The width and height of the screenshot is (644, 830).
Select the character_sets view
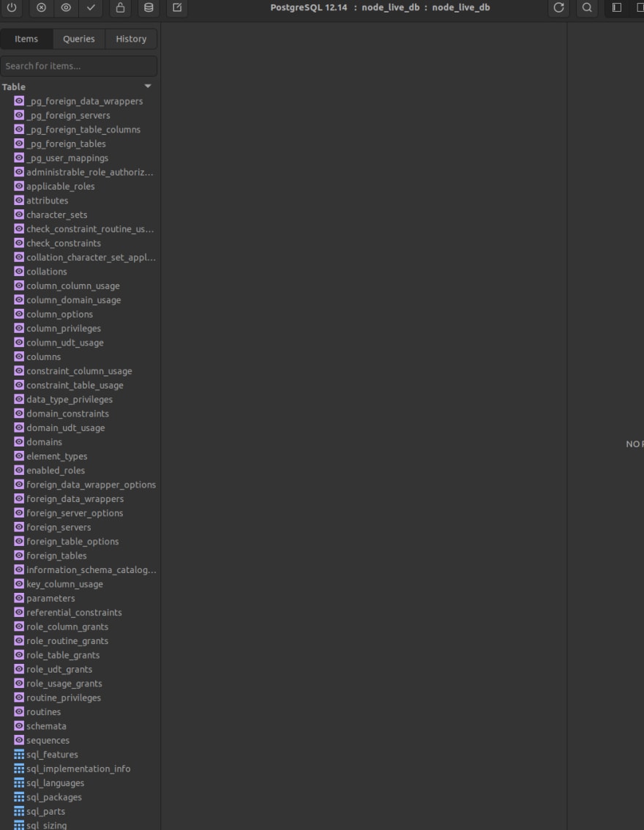[x=57, y=215]
